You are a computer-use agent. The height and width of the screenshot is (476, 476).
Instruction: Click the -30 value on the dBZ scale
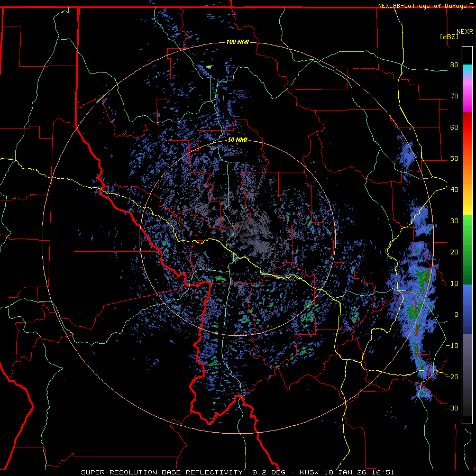(x=452, y=408)
